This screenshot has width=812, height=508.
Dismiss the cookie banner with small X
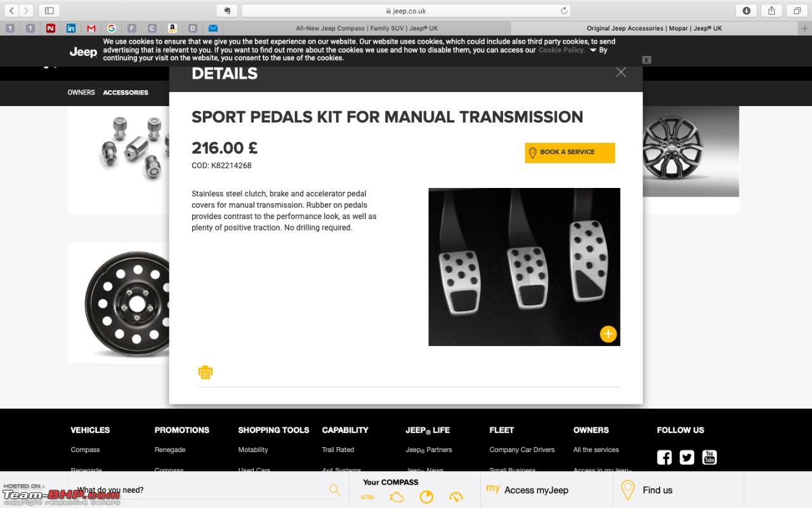point(646,60)
